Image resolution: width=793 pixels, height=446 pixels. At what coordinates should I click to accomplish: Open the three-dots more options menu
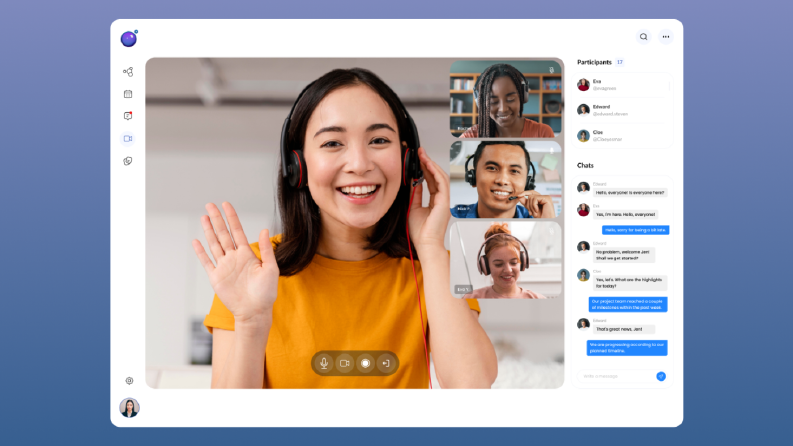tap(666, 37)
